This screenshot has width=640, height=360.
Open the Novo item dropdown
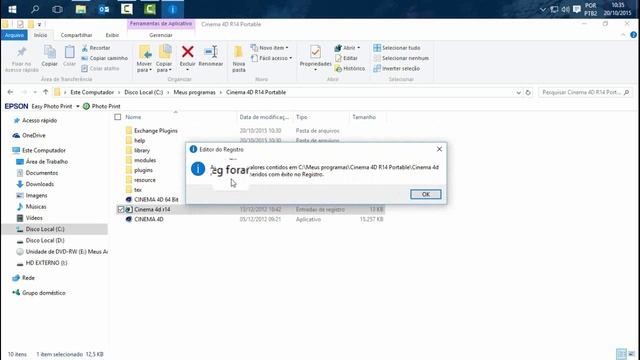(x=270, y=48)
